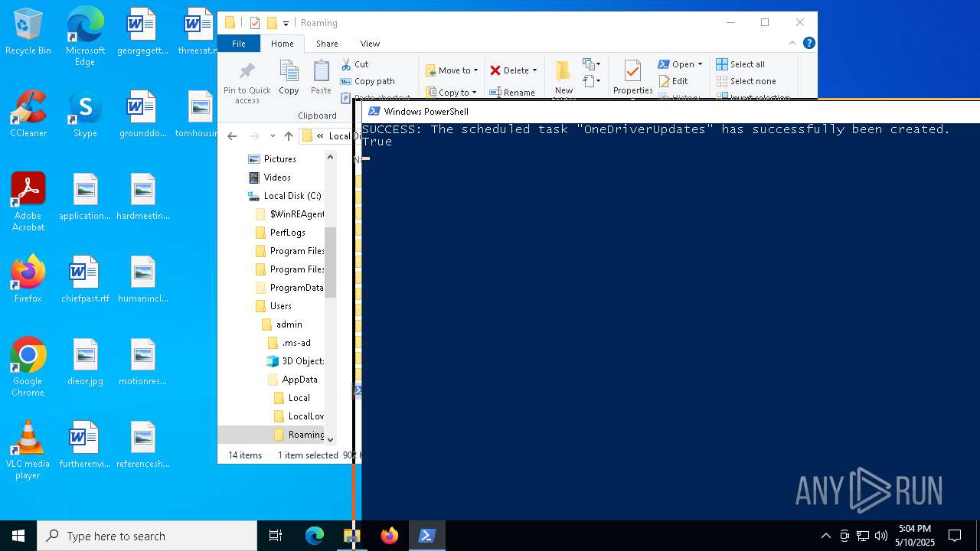This screenshot has height=551, width=980.
Task: Open CCleaner desktop shortcut
Action: (28, 114)
